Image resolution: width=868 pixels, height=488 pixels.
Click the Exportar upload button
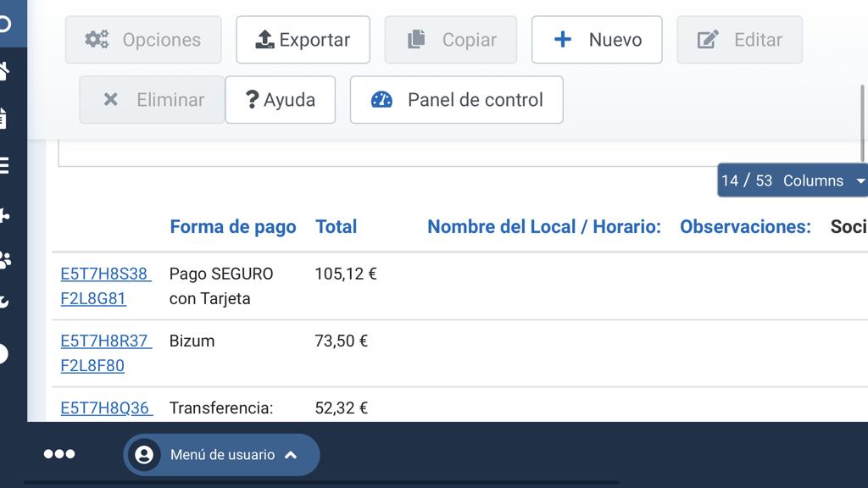tap(303, 40)
